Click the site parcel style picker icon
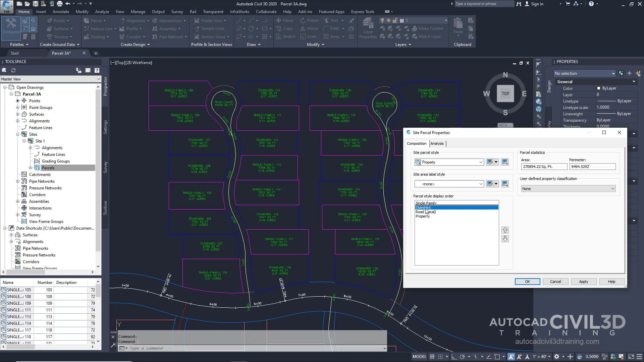Viewport: 644px width, 362px height. point(505,162)
